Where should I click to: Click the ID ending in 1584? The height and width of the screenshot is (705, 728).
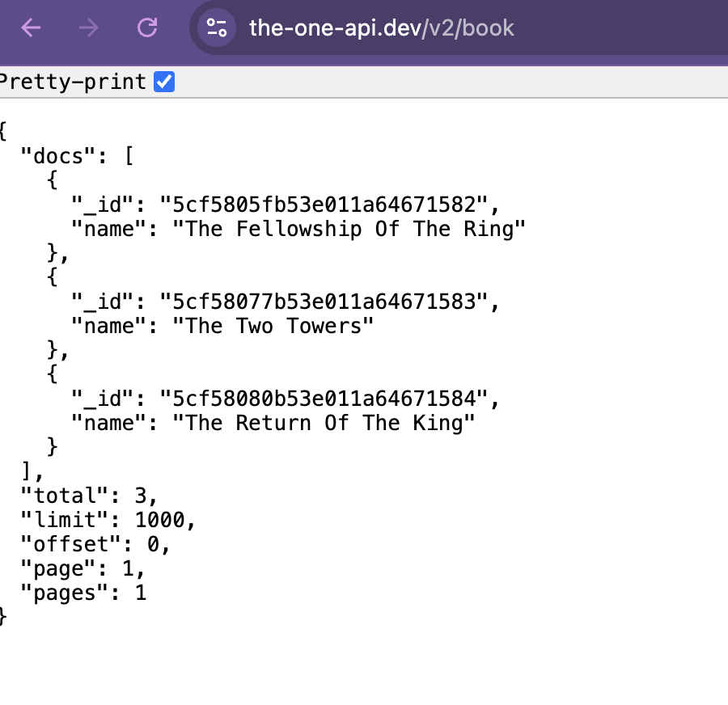[324, 399]
